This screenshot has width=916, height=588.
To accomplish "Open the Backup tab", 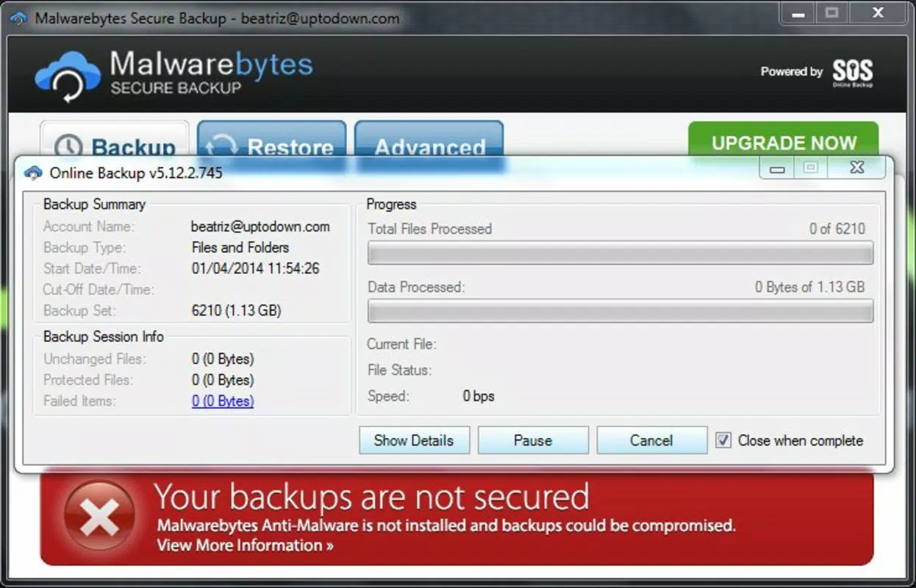I will coord(114,139).
